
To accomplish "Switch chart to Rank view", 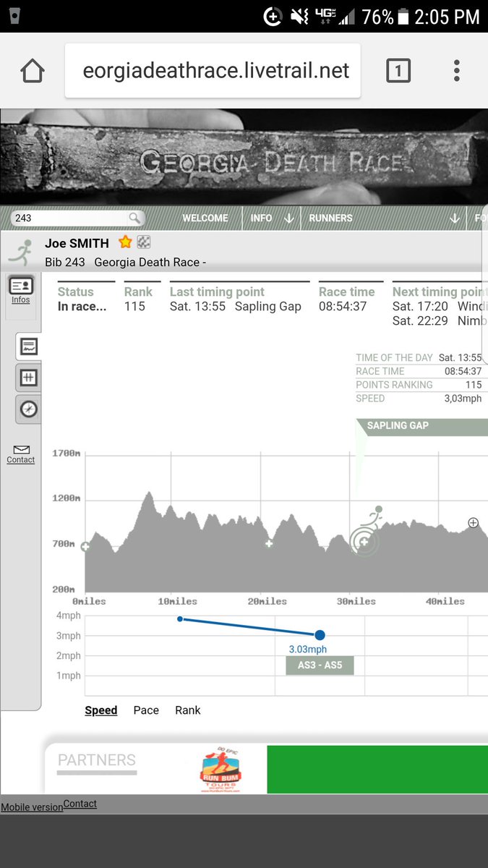I will (188, 710).
